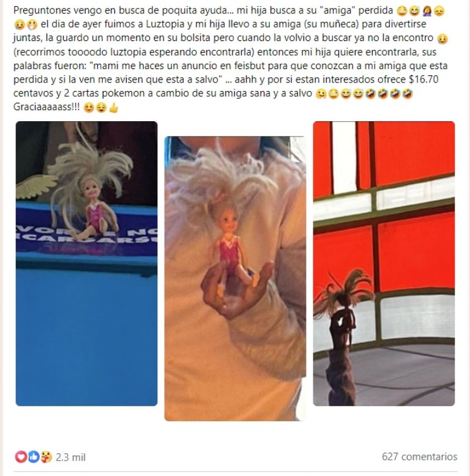Click the care hug reaction icon
The height and width of the screenshot is (476, 470).
point(46,456)
